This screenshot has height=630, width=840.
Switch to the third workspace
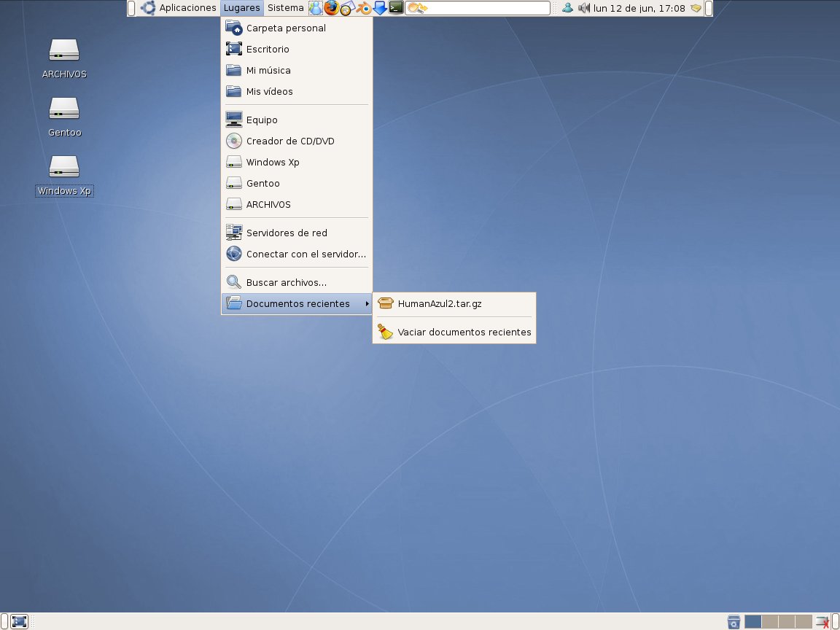pyautogui.click(x=787, y=621)
